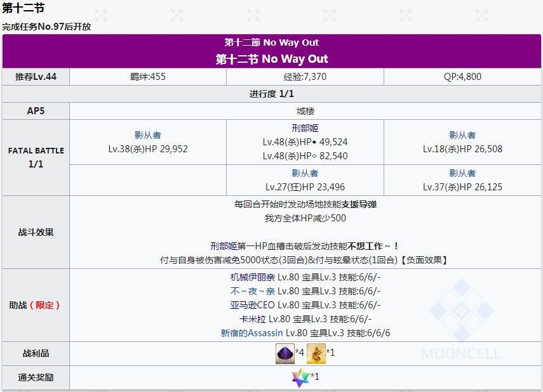Open the 机械伊丽亲 support servant link
Image resolution: width=543 pixels, height=392 pixels.
click(x=253, y=277)
